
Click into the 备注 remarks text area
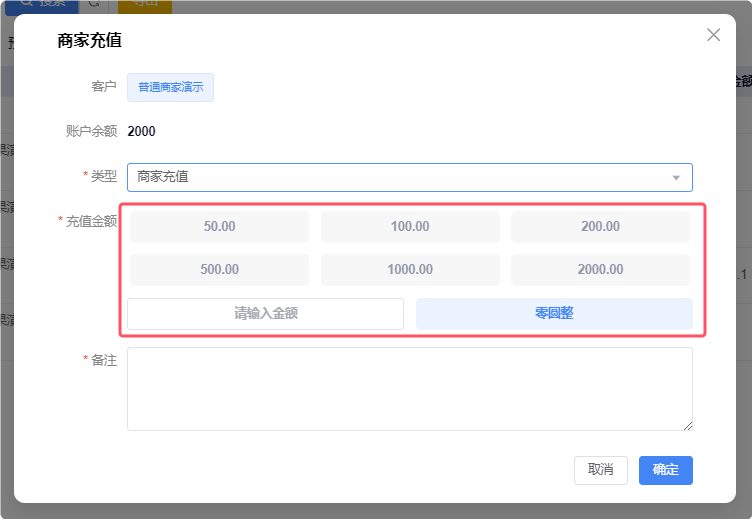click(409, 389)
